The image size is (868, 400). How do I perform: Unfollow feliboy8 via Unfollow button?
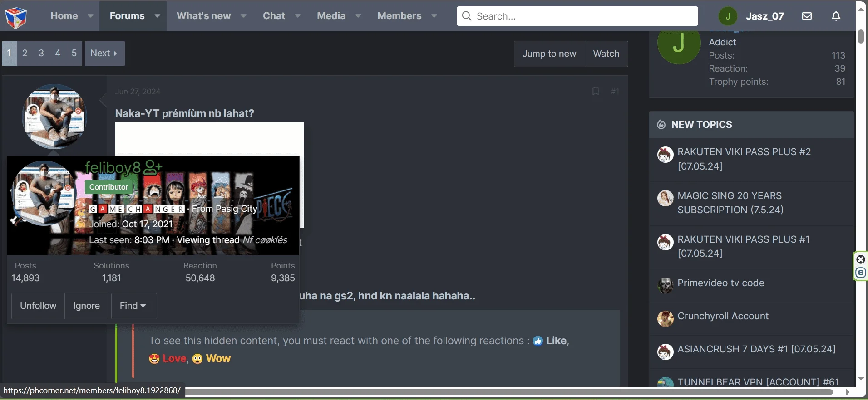tap(38, 306)
